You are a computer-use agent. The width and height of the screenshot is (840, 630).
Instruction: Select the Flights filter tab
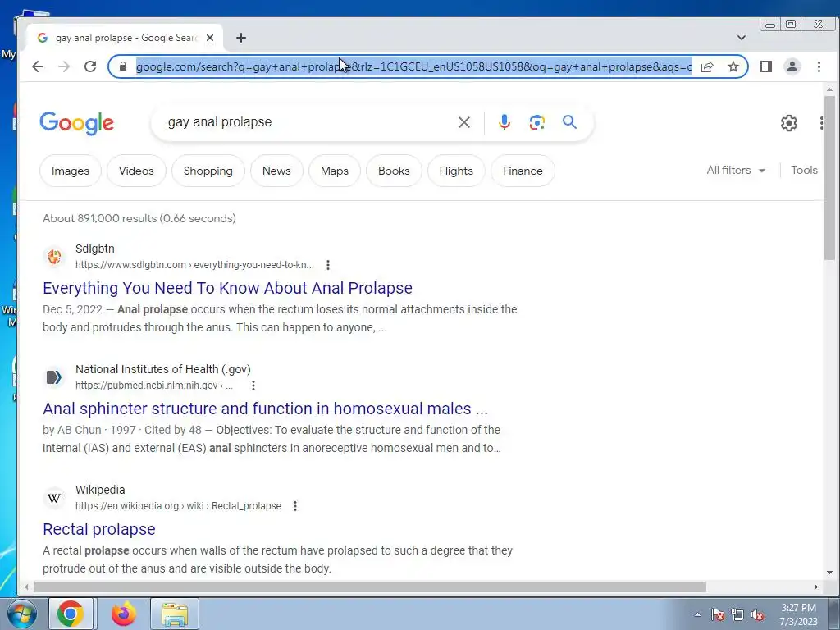(456, 171)
